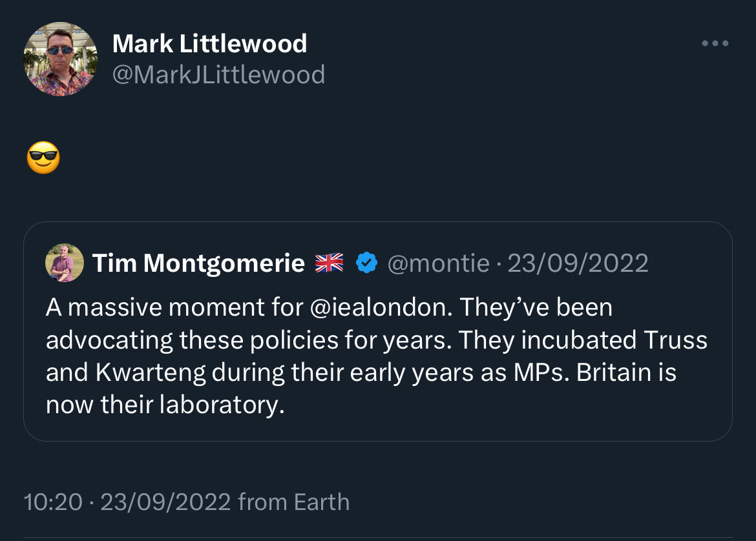
Task: Click "now their laboratory." text line
Action: pyautogui.click(x=165, y=406)
